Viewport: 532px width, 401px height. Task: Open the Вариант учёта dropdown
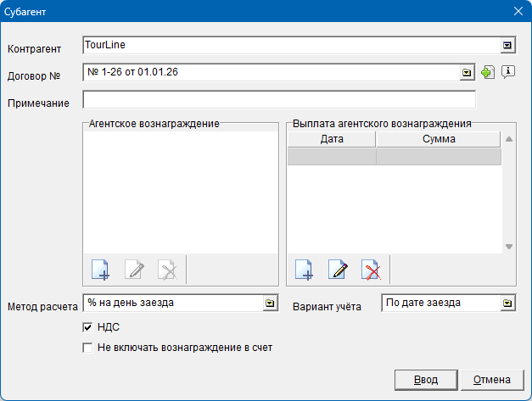(x=507, y=302)
